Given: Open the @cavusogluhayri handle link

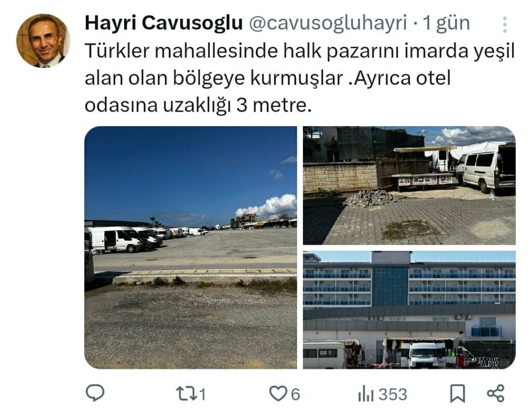Looking at the screenshot, I should pyautogui.click(x=328, y=23).
